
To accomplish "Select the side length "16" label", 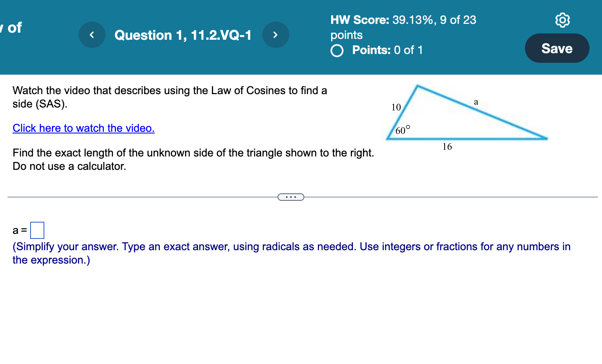I will [x=447, y=146].
